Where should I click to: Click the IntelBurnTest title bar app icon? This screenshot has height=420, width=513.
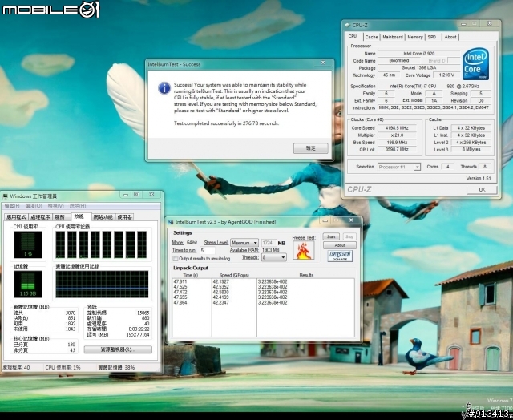coord(170,222)
